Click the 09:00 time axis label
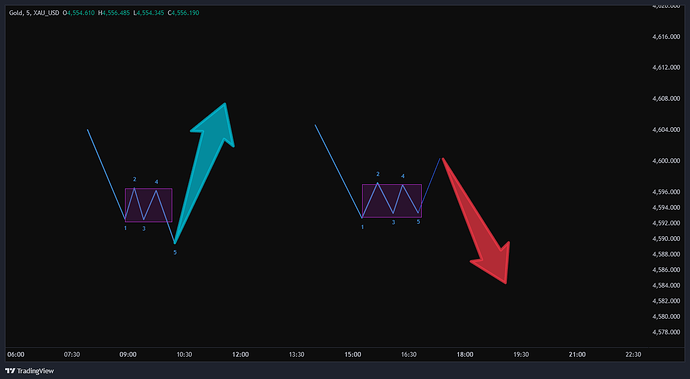 [x=128, y=355]
